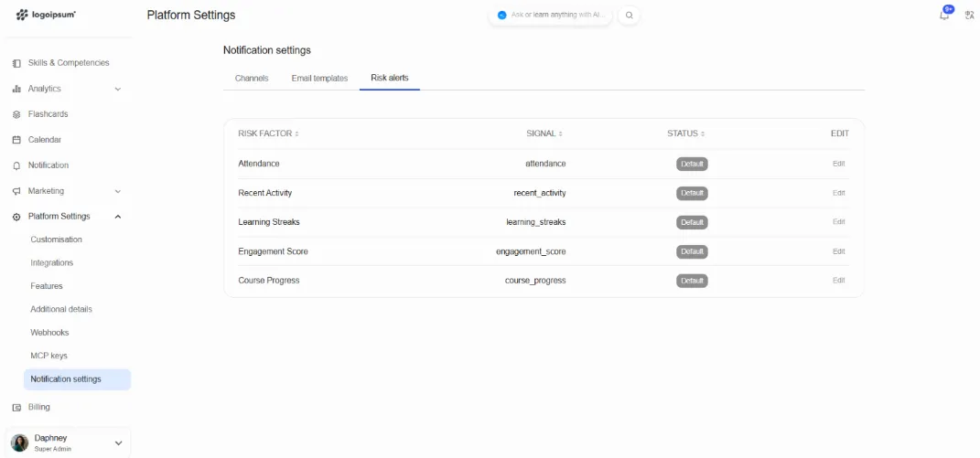Open the Daphney user menu chevron
Viewport: 980px width, 458px height.
point(118,443)
